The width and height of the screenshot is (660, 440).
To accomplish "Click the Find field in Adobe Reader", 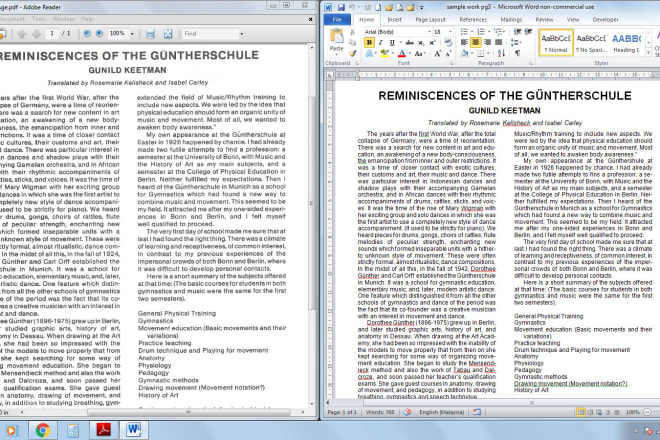I will pos(210,34).
